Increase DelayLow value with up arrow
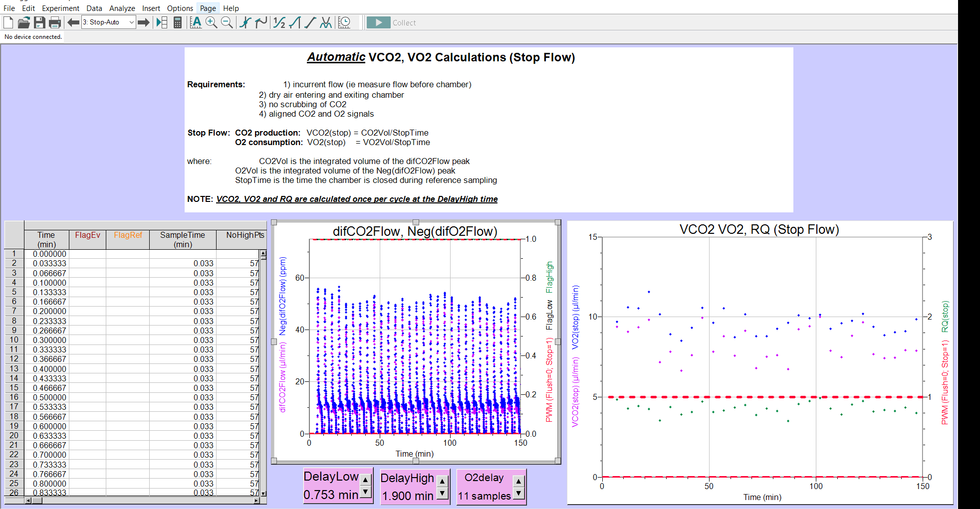Screen dimensions: 980x509 [x=366, y=480]
